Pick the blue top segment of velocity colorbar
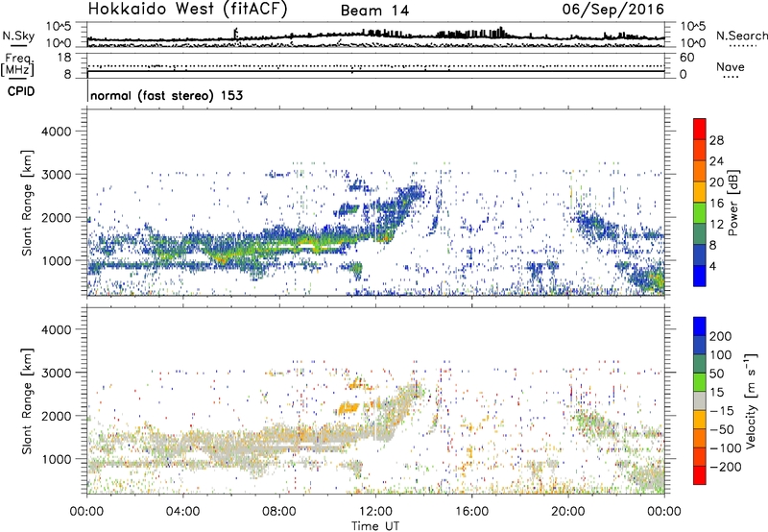This screenshot has height=532, width=768. [700, 326]
